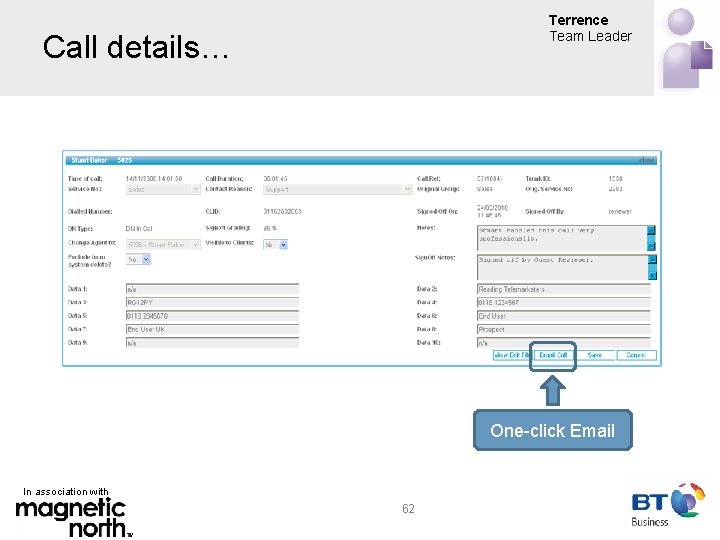Focus the Data 6 field End User

[564, 316]
